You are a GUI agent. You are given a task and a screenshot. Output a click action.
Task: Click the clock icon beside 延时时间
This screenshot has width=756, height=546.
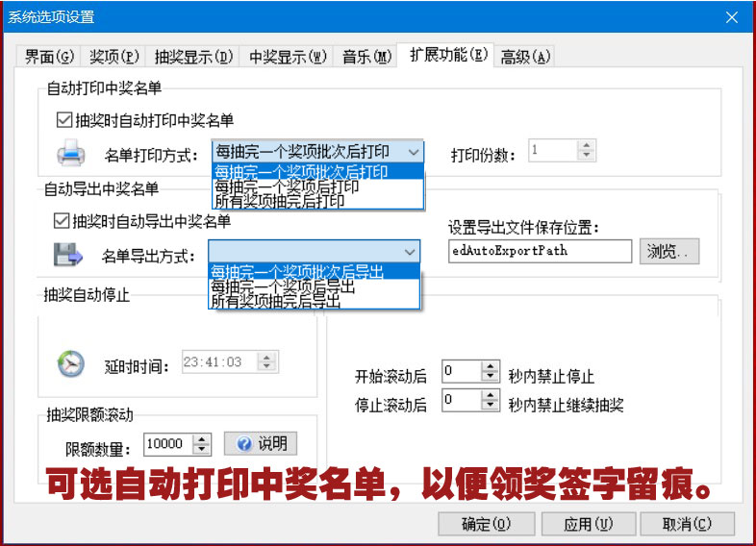71,362
